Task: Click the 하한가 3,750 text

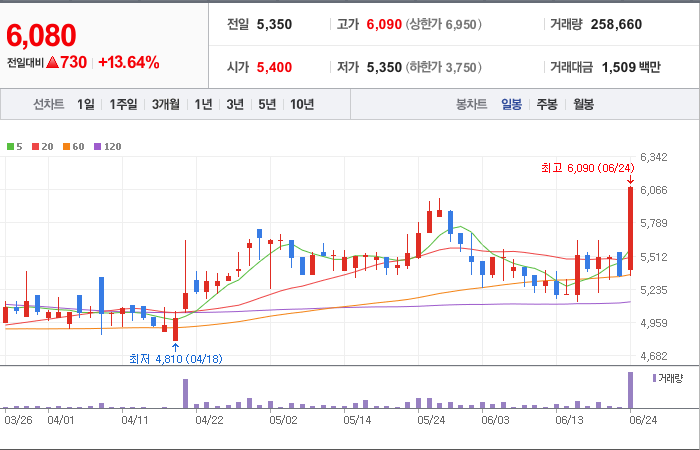Action: pyautogui.click(x=444, y=67)
